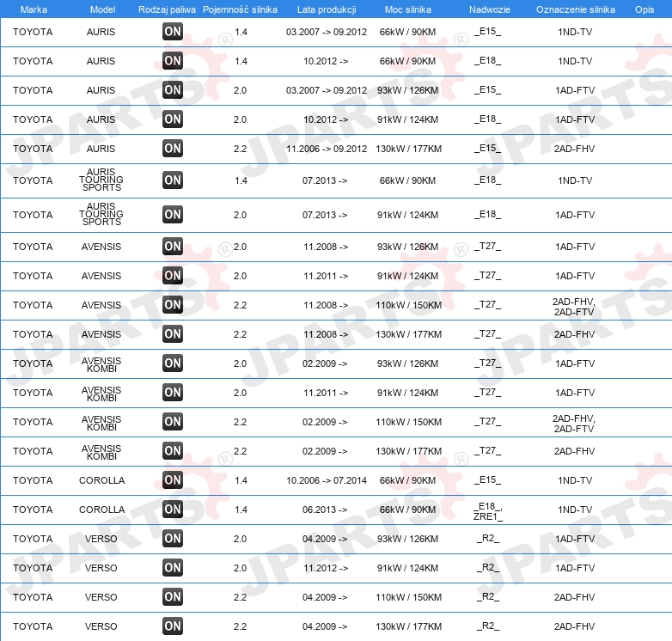Click the Nadwozie column header
This screenshot has height=641, width=672.
[x=490, y=9]
